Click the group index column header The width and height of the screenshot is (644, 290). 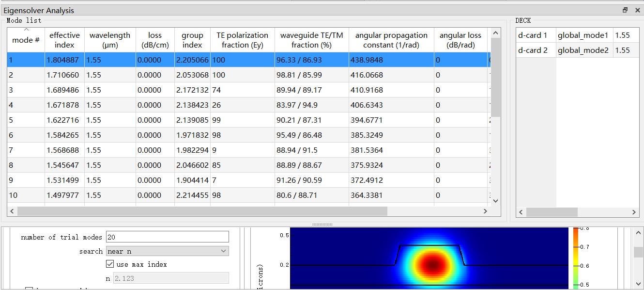click(x=192, y=40)
